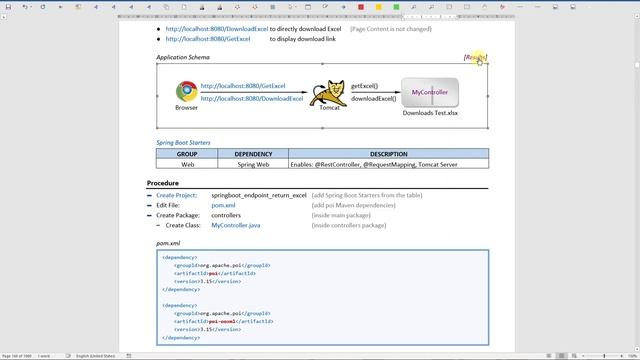Click the DEPENDENCY table header cell
The image size is (640, 360).
[x=253, y=154]
